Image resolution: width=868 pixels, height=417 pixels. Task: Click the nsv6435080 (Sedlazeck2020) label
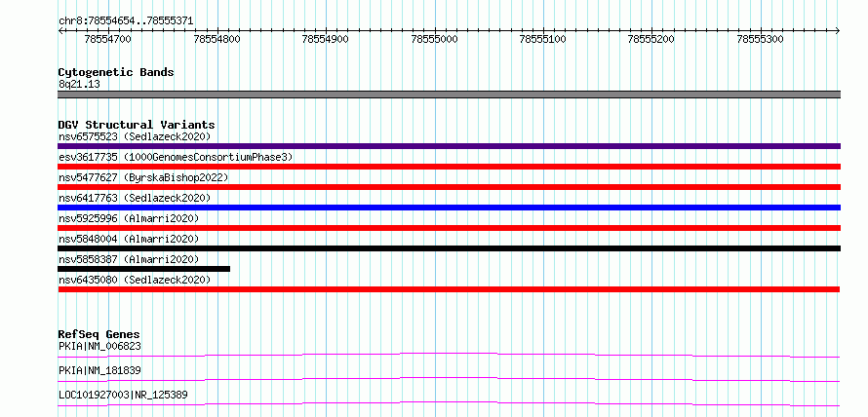coord(135,280)
